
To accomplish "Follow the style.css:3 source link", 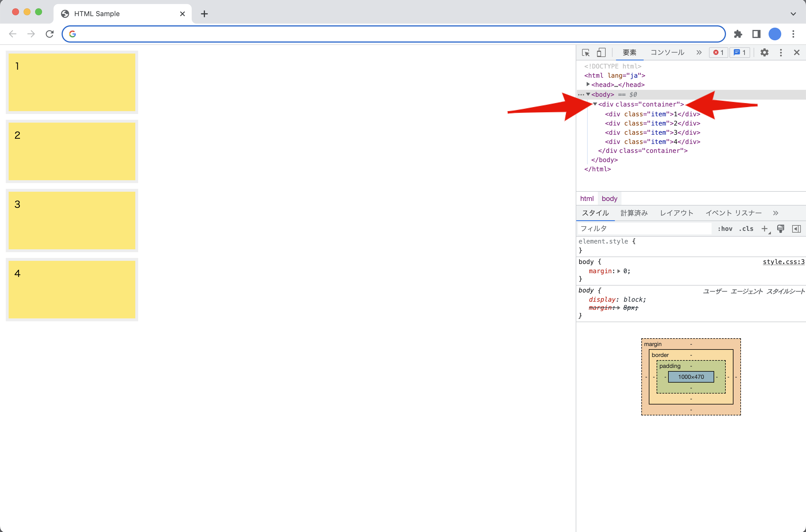I will point(783,262).
